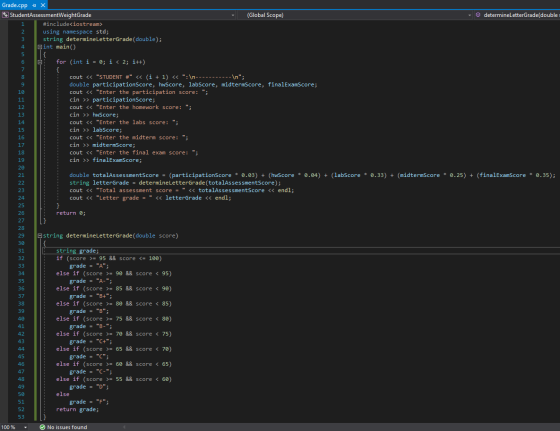
Task: Click the StudentAssessmentWeightGrade project icon
Action: click(5, 15)
